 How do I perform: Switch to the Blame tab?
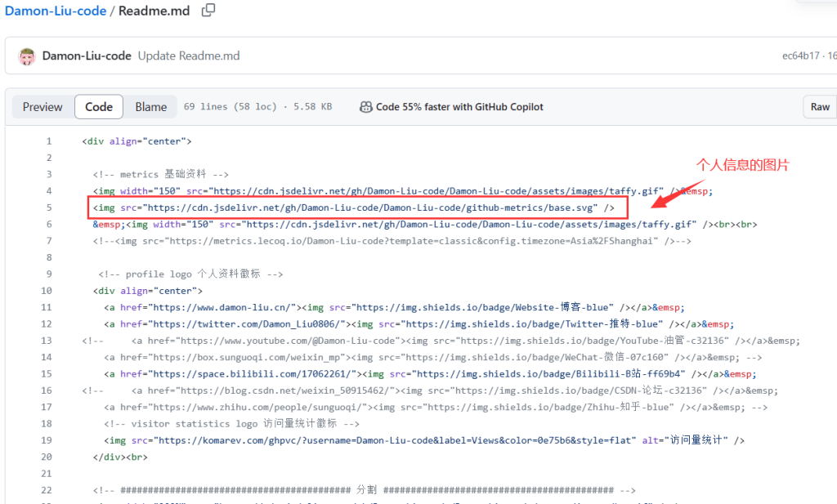(x=151, y=106)
